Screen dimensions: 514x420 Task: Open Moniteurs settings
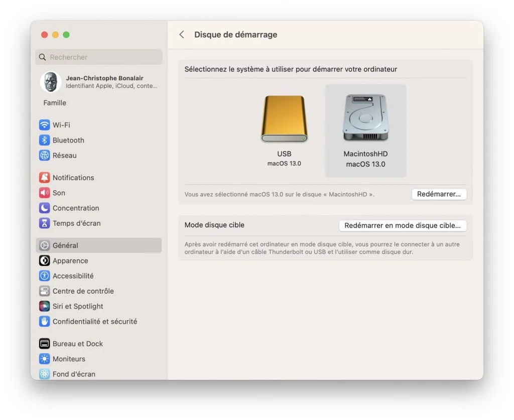(68, 359)
